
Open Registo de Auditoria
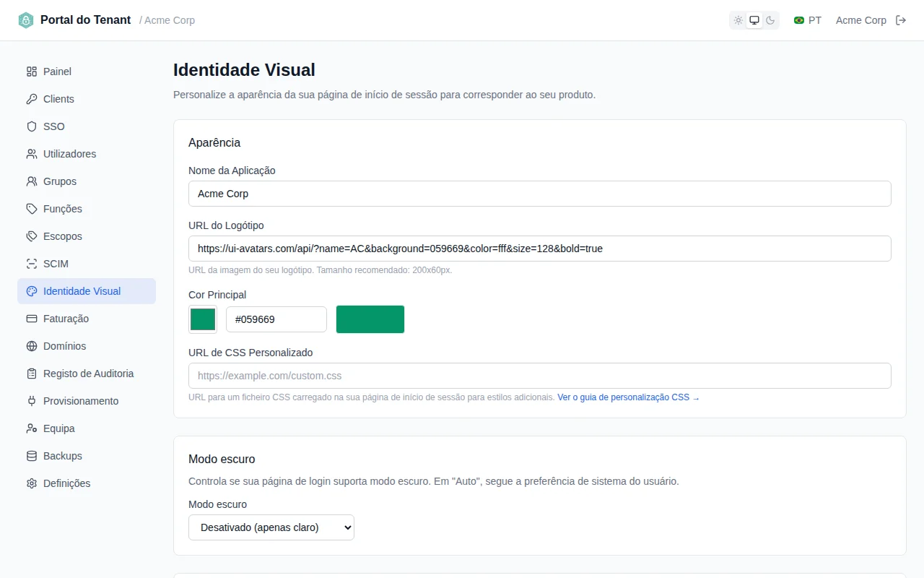(87, 374)
